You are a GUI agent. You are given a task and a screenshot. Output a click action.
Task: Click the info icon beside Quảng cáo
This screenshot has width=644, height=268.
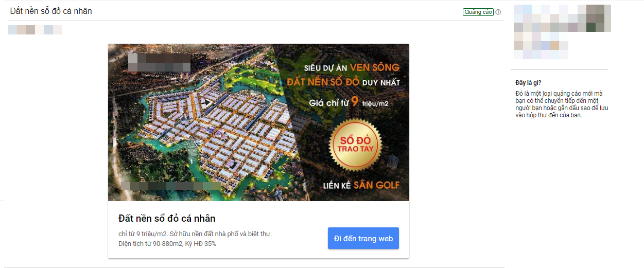coord(498,12)
